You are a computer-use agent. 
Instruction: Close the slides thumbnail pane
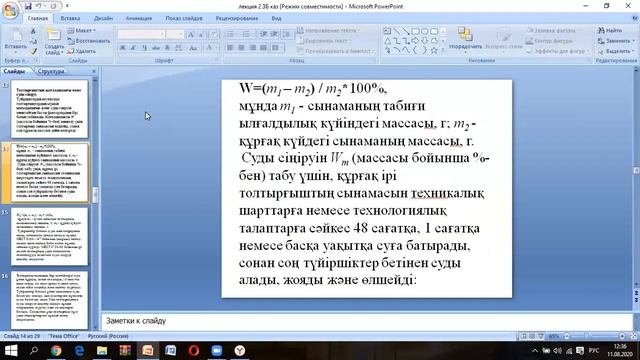(94, 71)
